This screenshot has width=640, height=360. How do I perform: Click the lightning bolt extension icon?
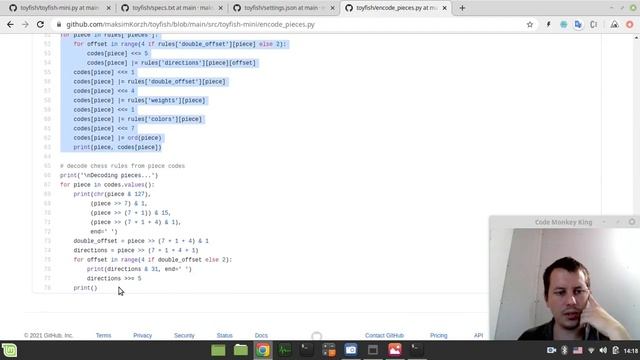(x=549, y=24)
